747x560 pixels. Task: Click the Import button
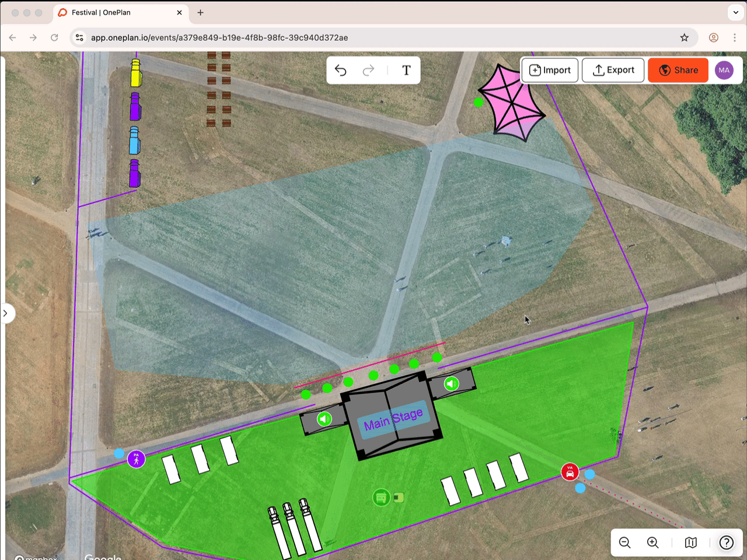(550, 70)
